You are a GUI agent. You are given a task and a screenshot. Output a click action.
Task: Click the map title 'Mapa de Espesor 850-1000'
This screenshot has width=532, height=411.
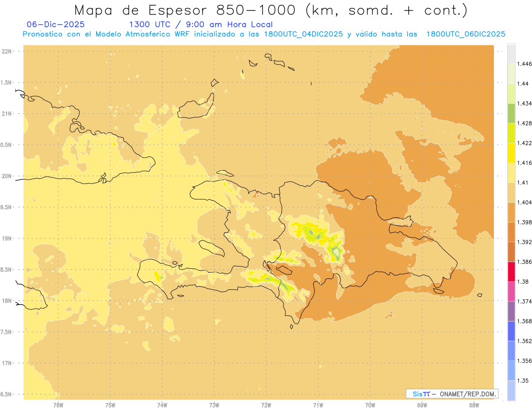click(x=186, y=10)
